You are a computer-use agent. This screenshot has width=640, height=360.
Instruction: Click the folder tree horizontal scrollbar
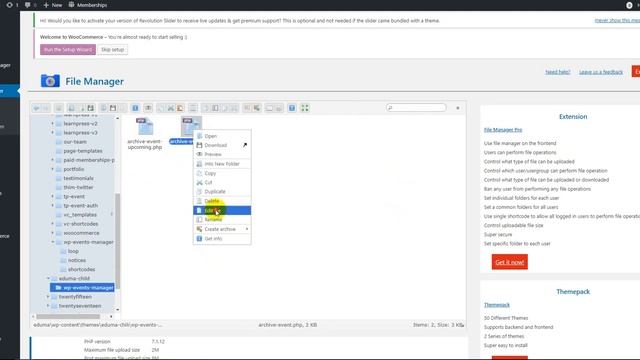point(68,316)
